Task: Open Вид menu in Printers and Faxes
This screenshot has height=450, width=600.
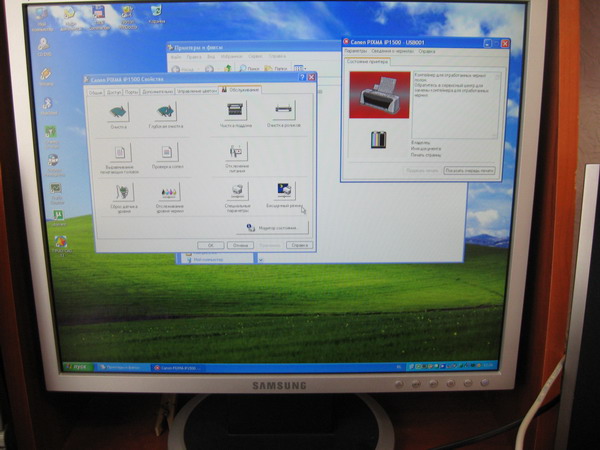Action: coord(211,56)
